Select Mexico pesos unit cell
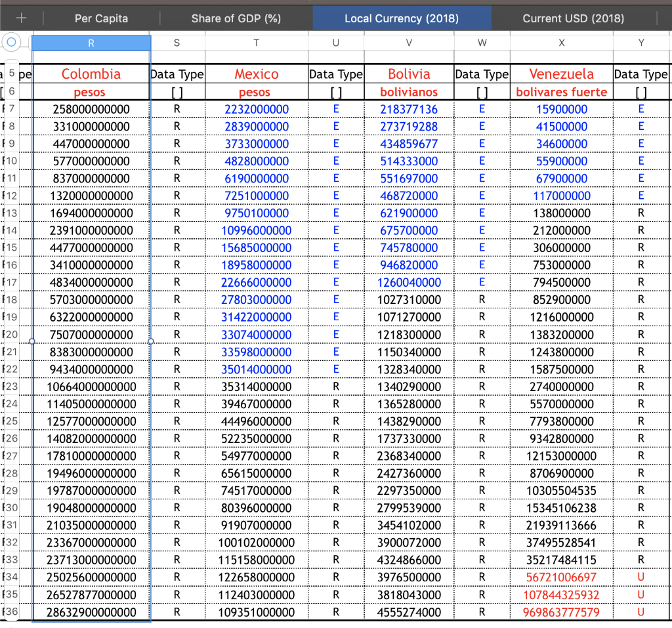The height and width of the screenshot is (628, 672). [257, 92]
